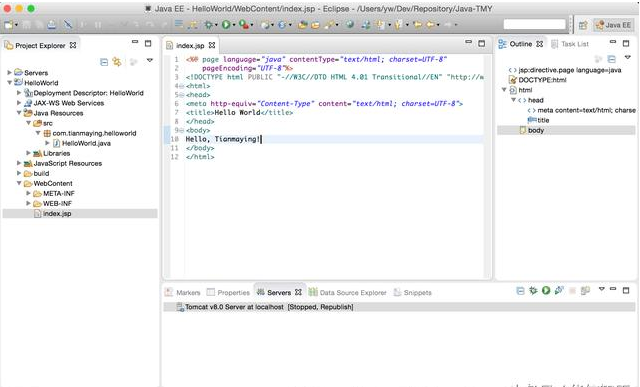Select the body element in Outline

pyautogui.click(x=536, y=130)
